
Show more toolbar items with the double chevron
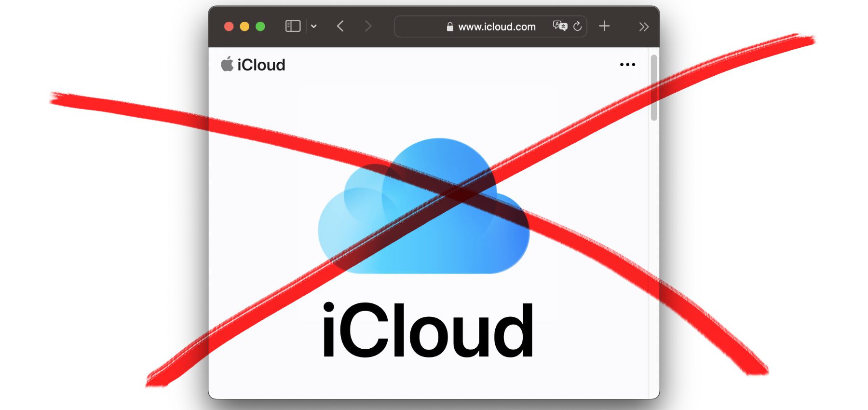pos(644,27)
